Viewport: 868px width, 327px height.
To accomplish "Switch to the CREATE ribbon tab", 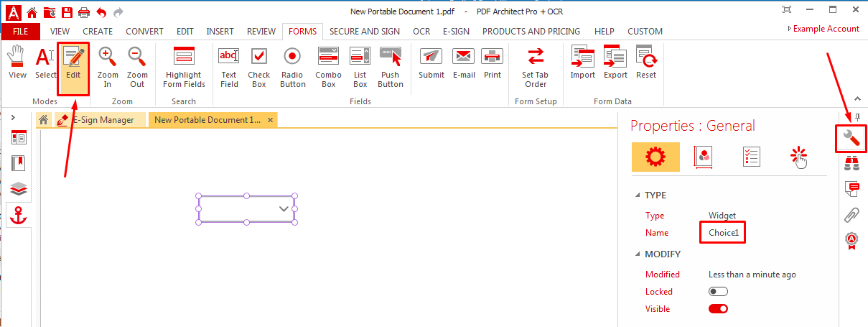I will [98, 32].
